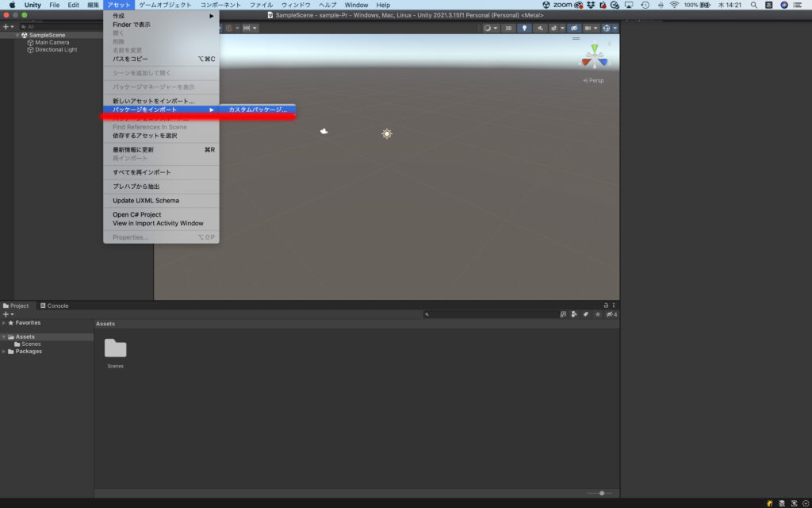Viewport: 812px width, 508px height.
Task: Open the ゲームオブジェクト menu in menu bar
Action: coord(165,6)
